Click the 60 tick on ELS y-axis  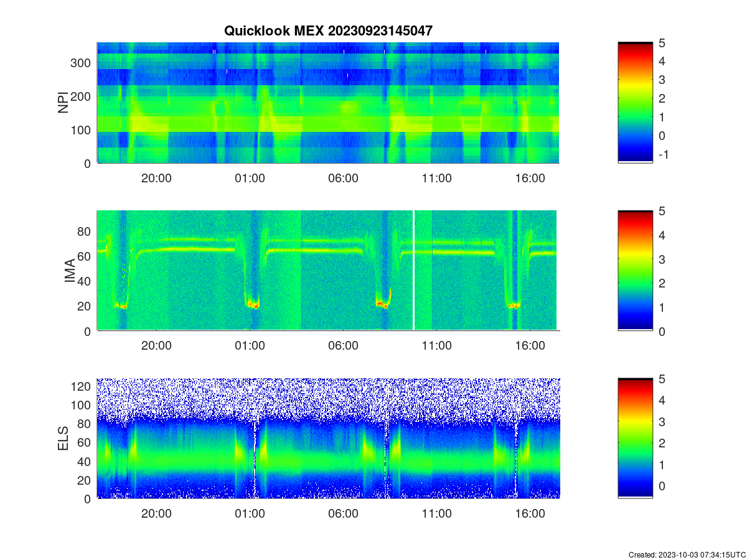coord(85,442)
